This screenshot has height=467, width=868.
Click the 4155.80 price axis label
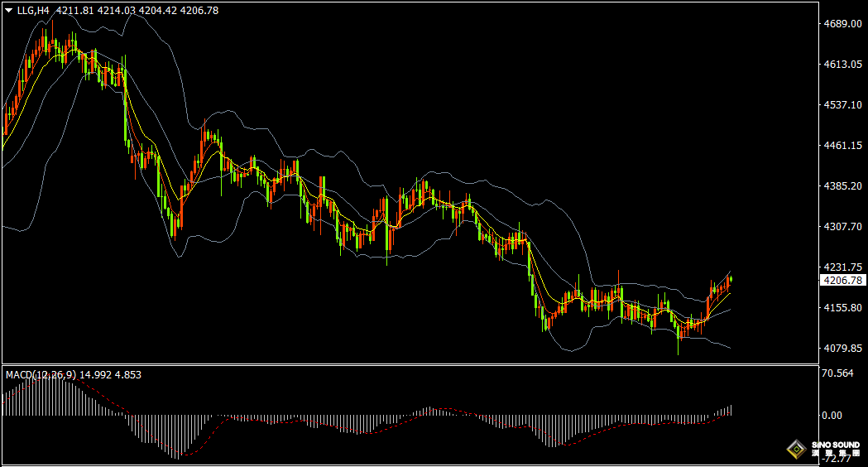pos(842,307)
